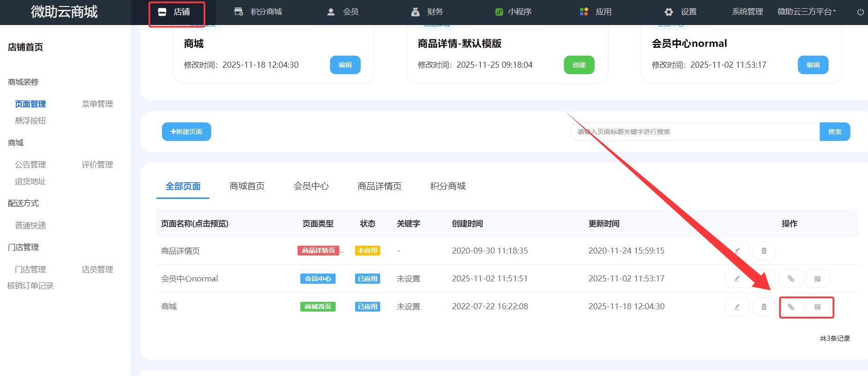Screen dimensions: 868x376
Task: Click the QR code icon for 商城 row
Action: [817, 307]
